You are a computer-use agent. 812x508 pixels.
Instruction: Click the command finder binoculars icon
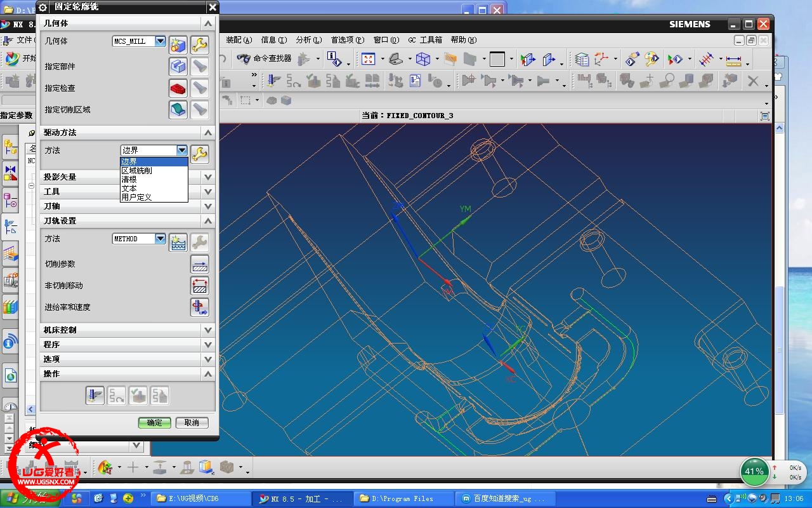tap(244, 59)
